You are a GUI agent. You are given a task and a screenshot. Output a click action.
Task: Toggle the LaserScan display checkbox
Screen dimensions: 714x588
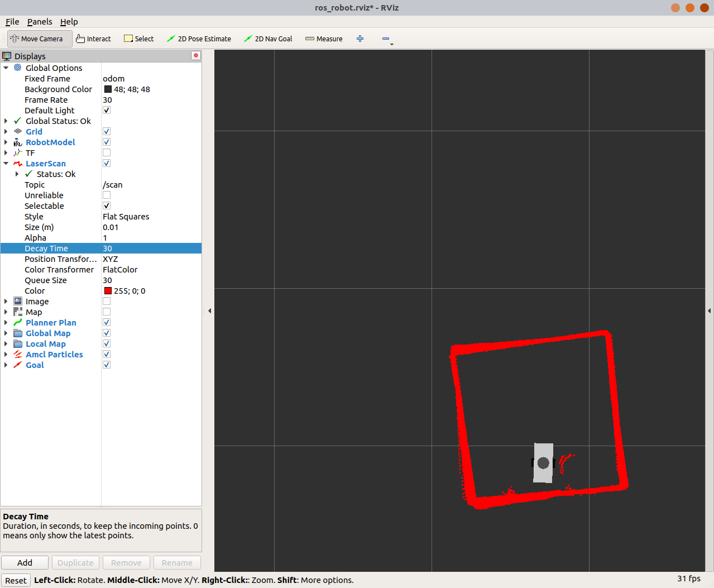[107, 163]
